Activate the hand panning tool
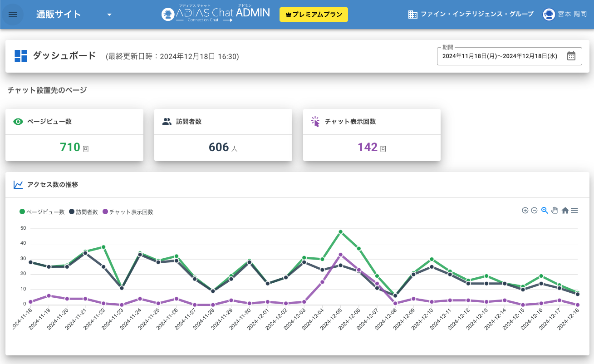The image size is (594, 364). pos(554,210)
